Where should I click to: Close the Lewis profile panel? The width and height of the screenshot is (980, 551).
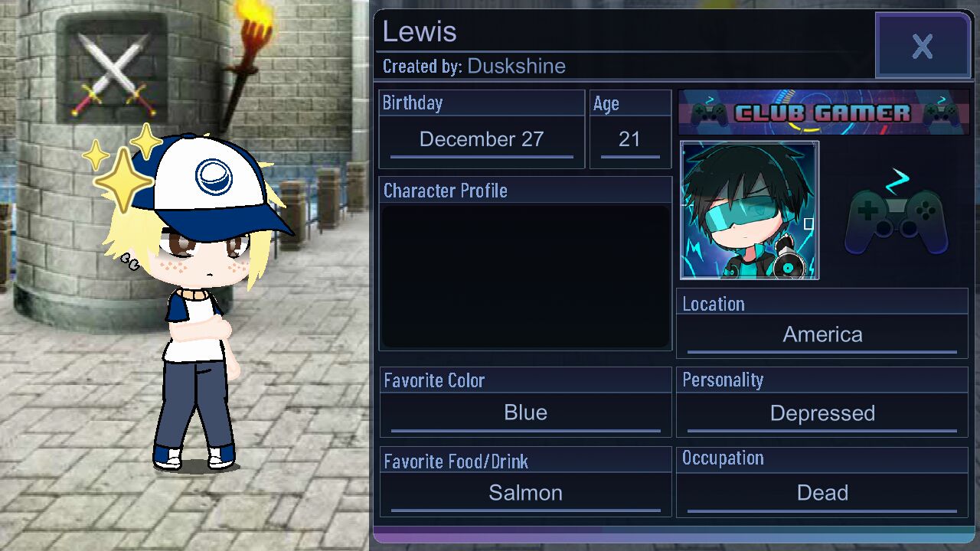click(923, 46)
